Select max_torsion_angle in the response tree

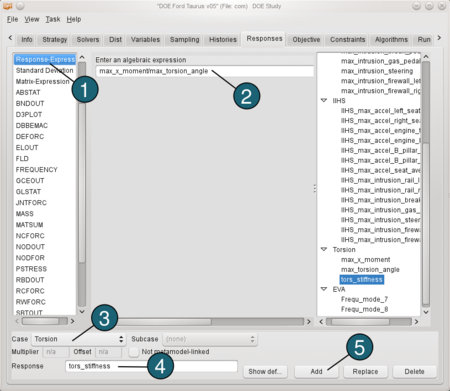point(370,270)
